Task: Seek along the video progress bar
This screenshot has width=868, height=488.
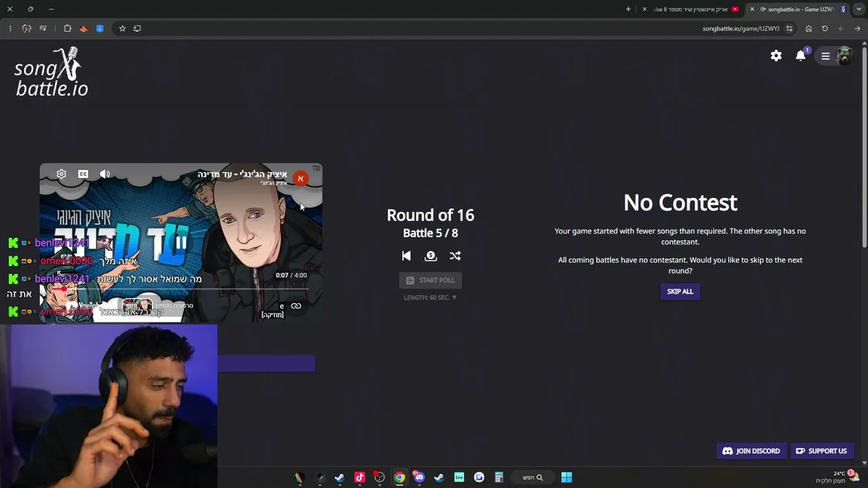Action: (180, 289)
